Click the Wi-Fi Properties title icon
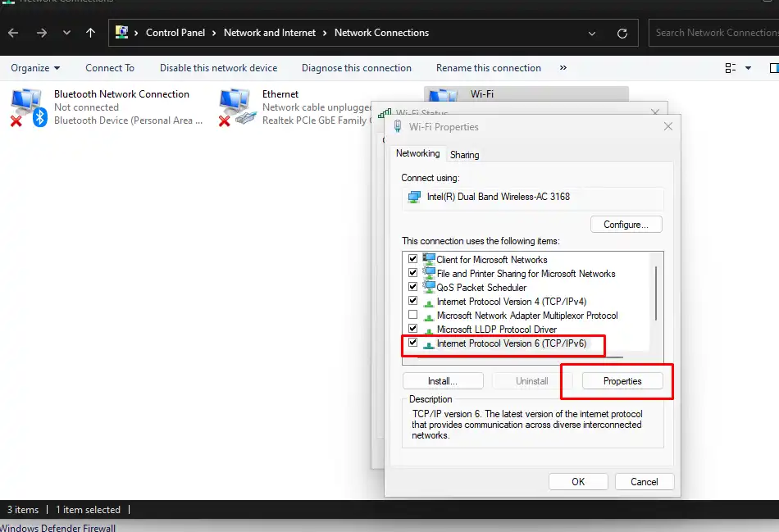779x532 pixels. (x=398, y=127)
